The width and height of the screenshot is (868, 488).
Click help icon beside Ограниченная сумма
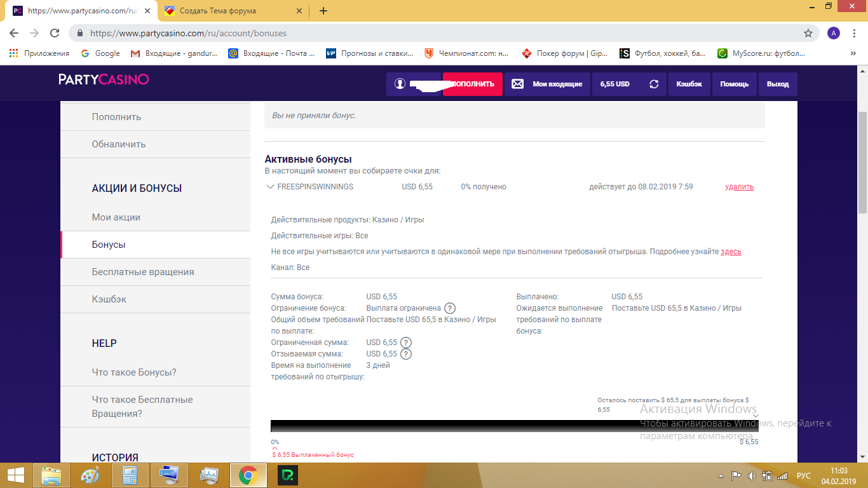click(406, 342)
